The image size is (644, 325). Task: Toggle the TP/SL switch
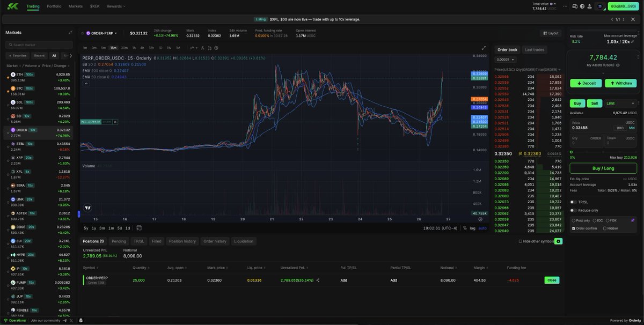coord(573,202)
